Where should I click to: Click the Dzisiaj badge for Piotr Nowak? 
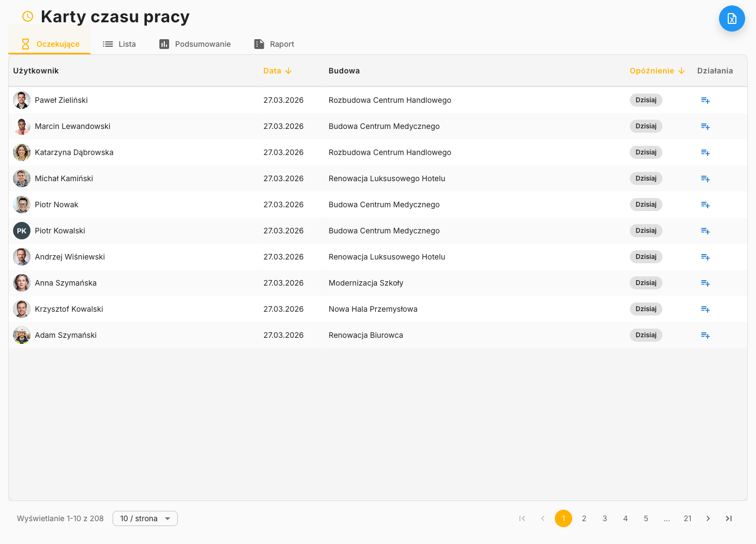[x=646, y=205]
